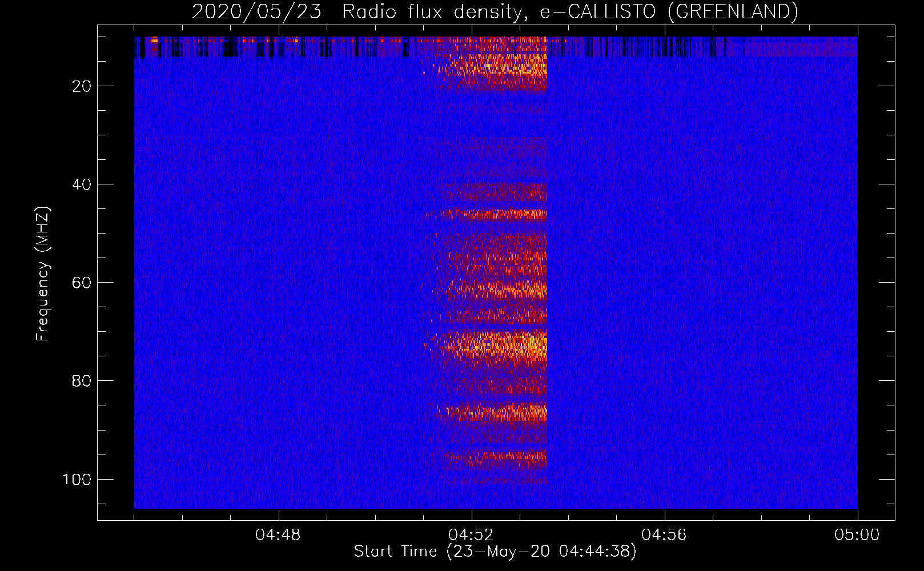Click the 20 frequency tick label
This screenshot has width=924, height=571.
pos(82,86)
